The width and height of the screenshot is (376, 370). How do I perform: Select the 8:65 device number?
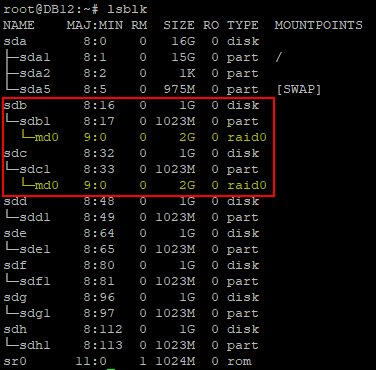(99, 249)
